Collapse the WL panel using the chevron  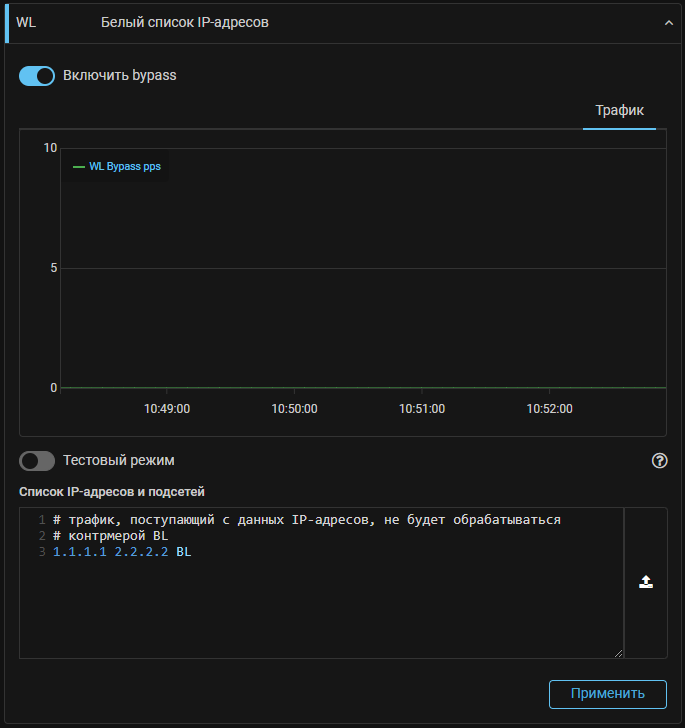pos(669,23)
